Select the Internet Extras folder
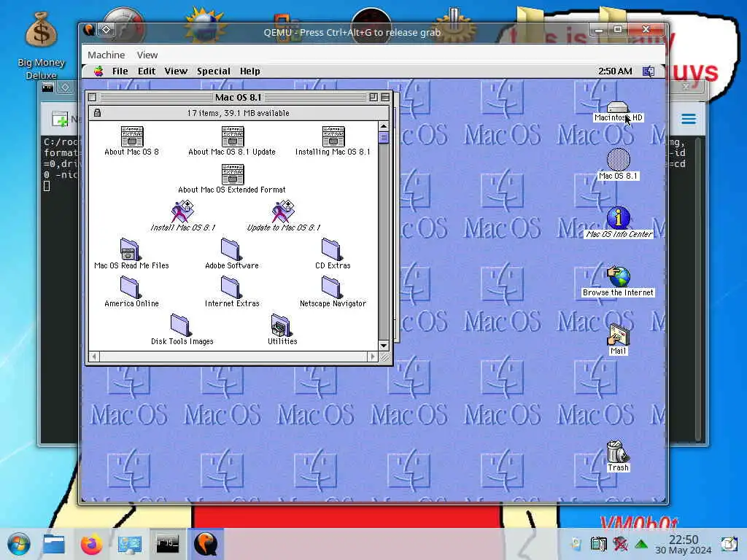This screenshot has height=560, width=747. pos(231,287)
